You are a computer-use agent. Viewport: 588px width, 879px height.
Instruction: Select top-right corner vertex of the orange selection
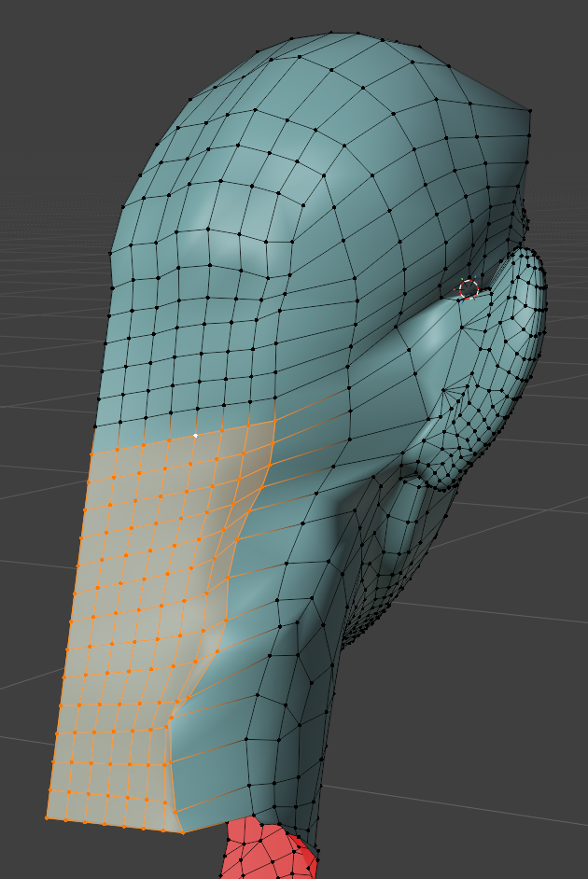[275, 422]
